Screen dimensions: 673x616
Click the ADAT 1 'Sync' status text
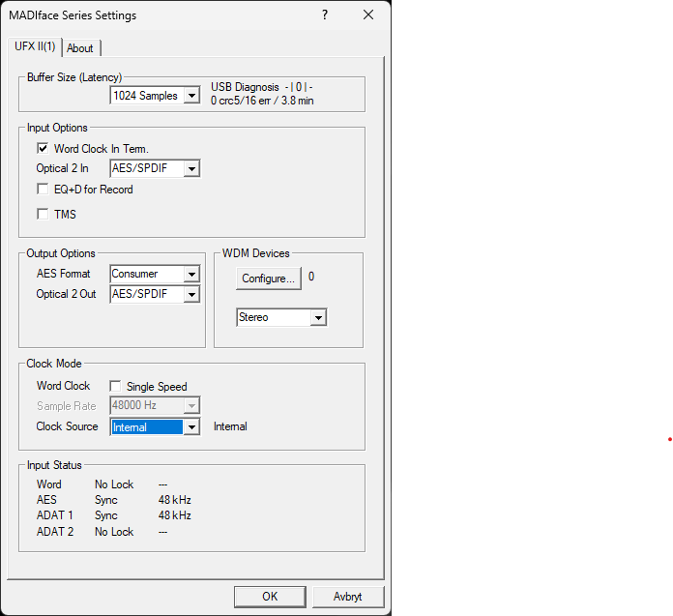tap(106, 515)
